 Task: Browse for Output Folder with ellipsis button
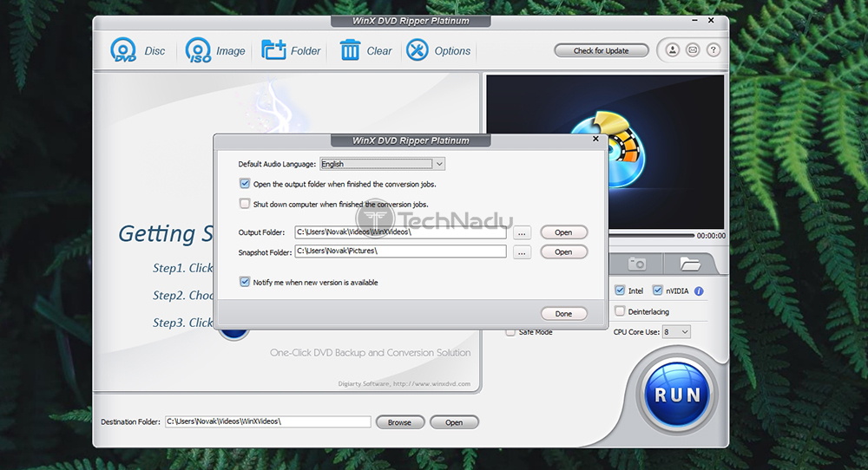[522, 232]
